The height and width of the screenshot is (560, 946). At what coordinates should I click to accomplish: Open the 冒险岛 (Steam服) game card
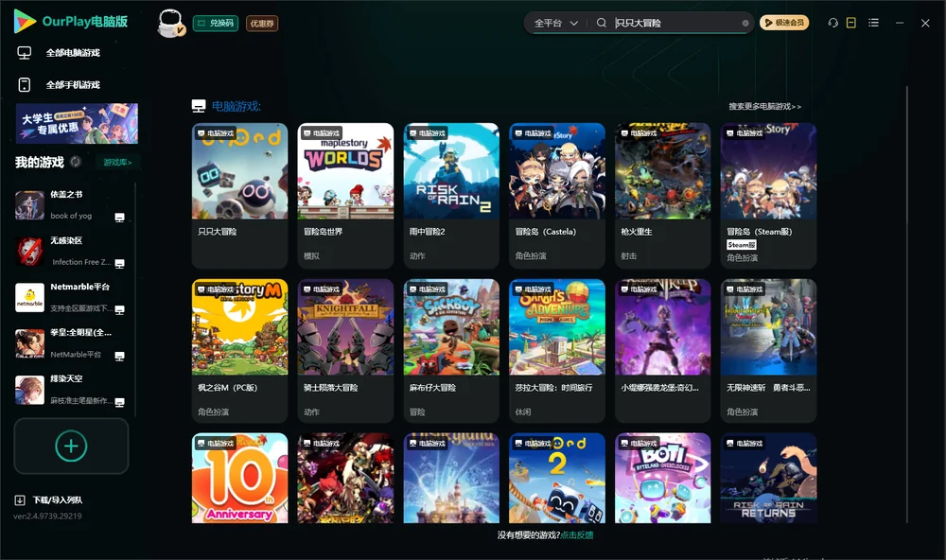768,196
